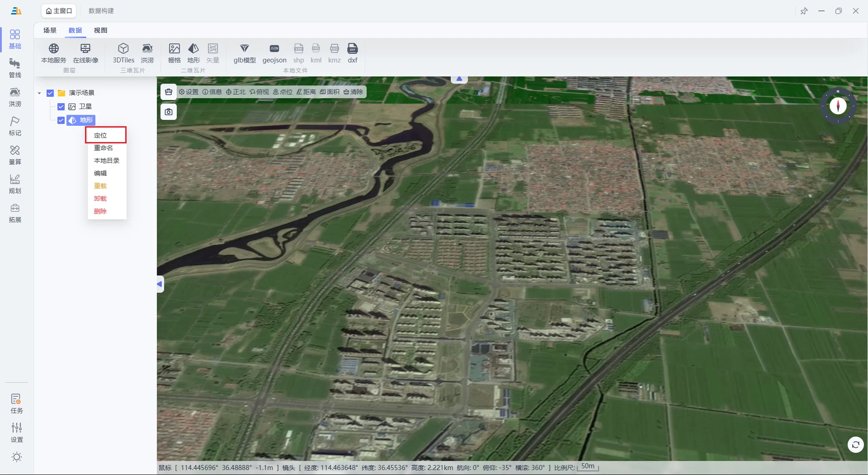Viewport: 868px width, 475px height.
Task: Switch to the 数据构建 window tab
Action: 101,11
